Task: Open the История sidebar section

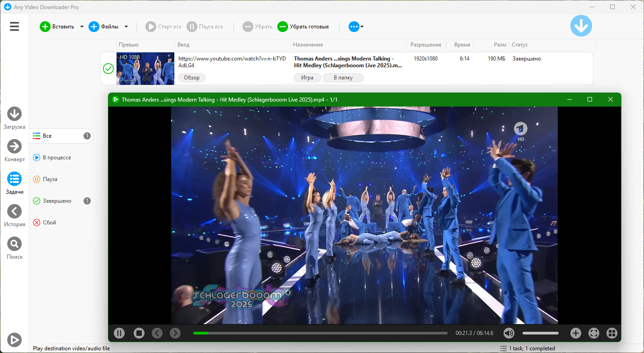Action: (x=14, y=215)
